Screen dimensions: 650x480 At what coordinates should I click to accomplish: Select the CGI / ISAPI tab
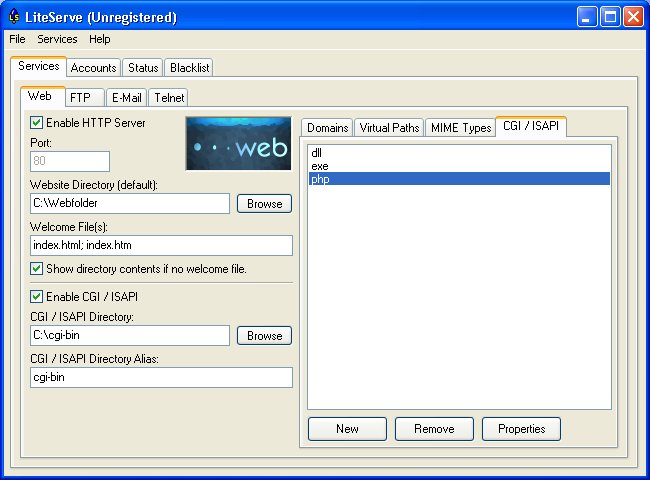[x=531, y=126]
